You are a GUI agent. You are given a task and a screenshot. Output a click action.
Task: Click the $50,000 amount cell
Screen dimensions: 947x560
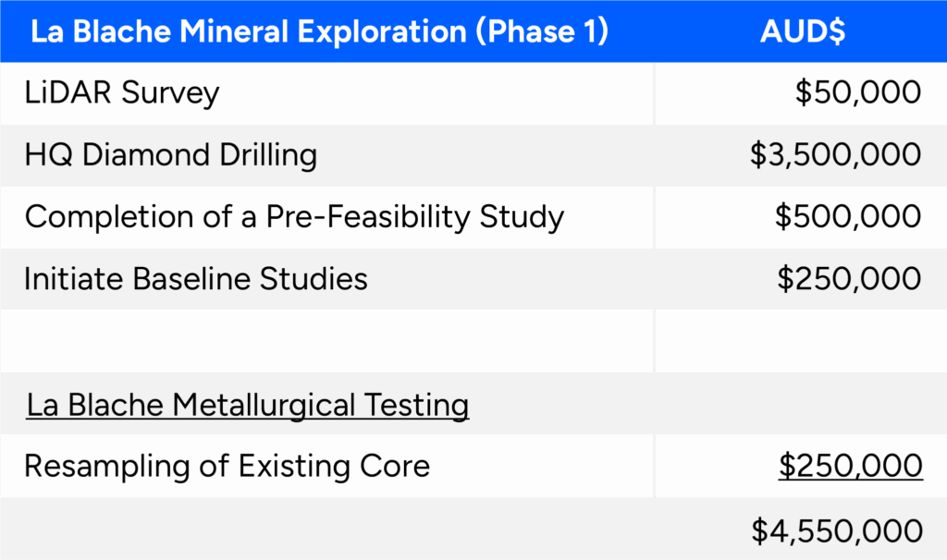(857, 93)
